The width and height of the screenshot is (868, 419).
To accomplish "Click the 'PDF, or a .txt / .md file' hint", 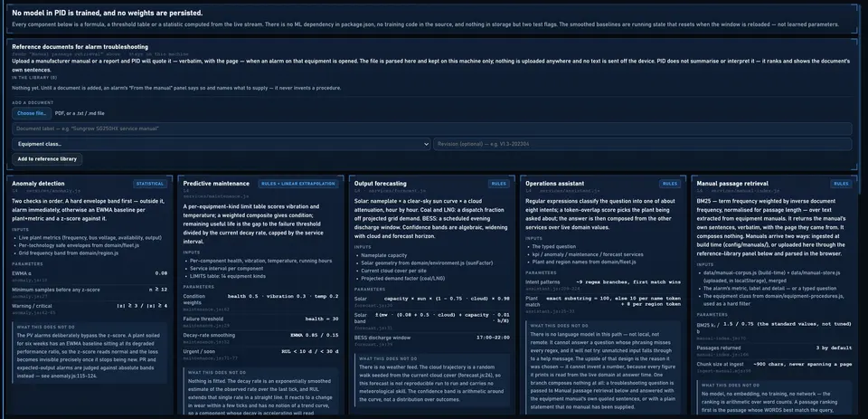I will click(80, 113).
